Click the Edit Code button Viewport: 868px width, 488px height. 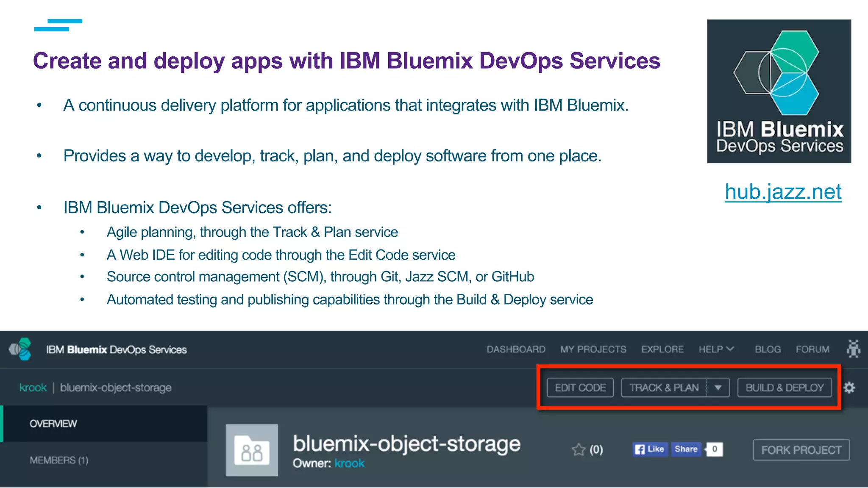580,388
